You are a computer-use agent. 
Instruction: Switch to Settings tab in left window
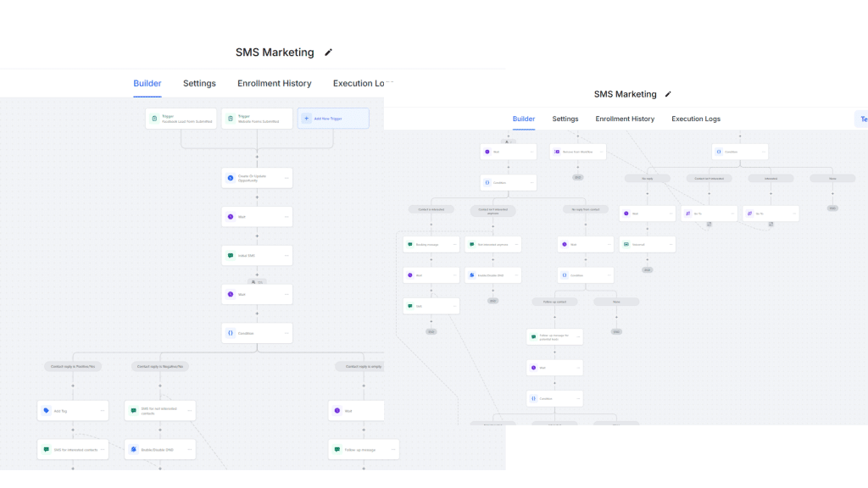pos(199,83)
